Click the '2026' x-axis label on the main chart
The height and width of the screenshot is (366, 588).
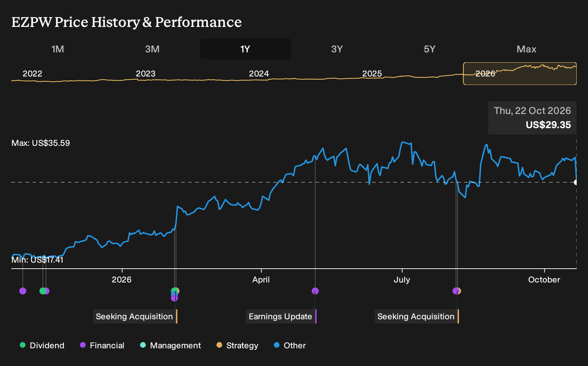[121, 280]
